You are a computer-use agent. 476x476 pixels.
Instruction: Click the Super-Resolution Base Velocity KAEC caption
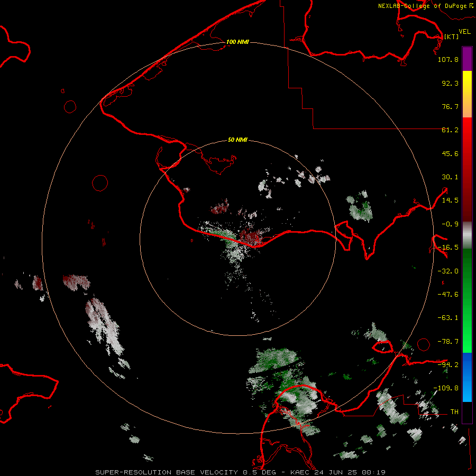[241, 472]
